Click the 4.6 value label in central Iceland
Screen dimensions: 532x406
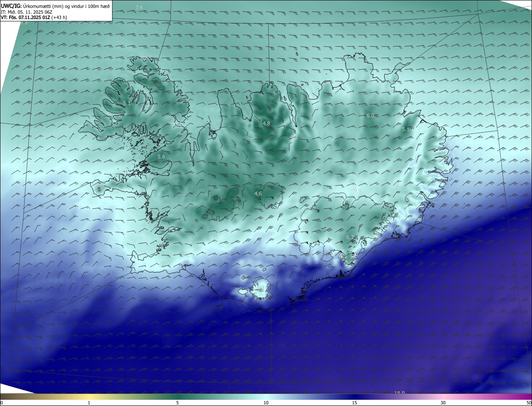(x=258, y=193)
